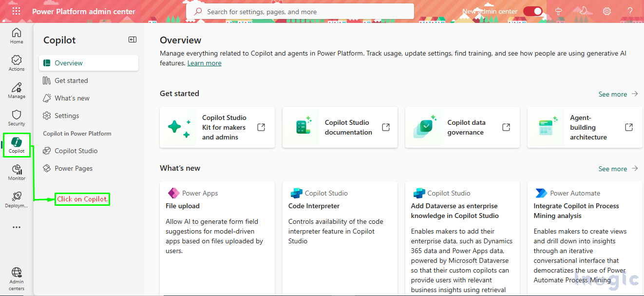Follow the Learn more link
This screenshot has height=296, width=644.
[x=205, y=63]
